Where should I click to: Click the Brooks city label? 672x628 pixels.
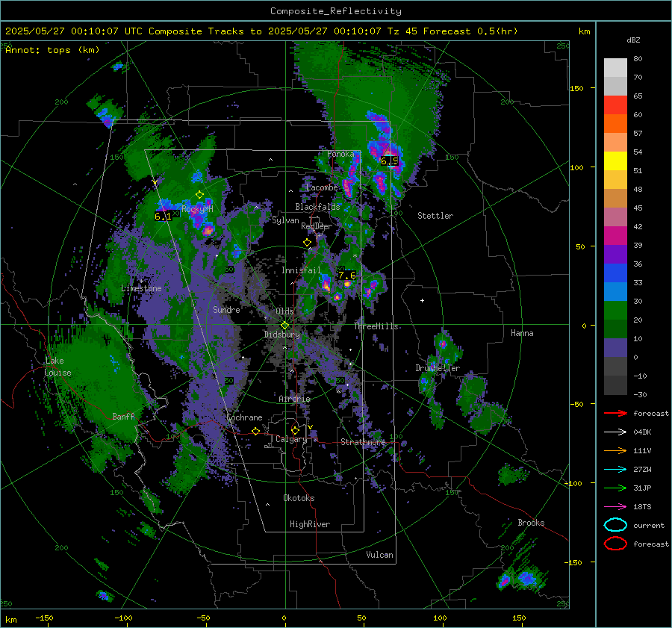click(531, 523)
